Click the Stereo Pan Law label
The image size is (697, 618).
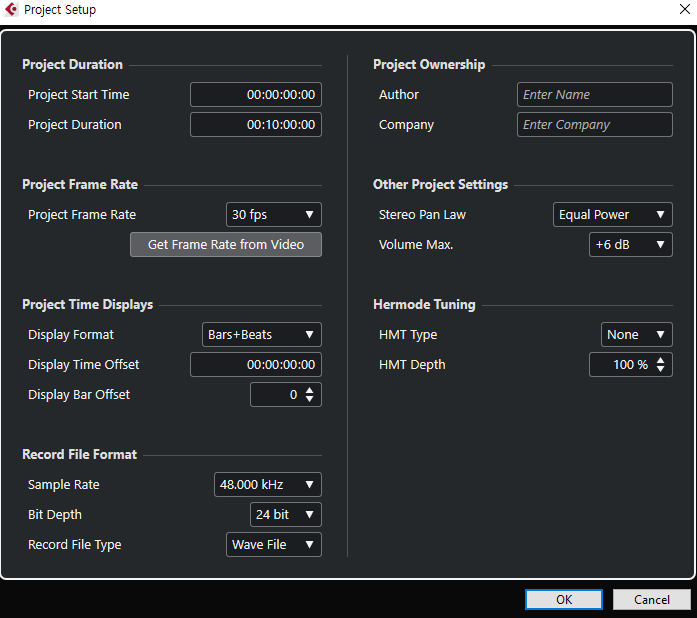click(x=422, y=215)
